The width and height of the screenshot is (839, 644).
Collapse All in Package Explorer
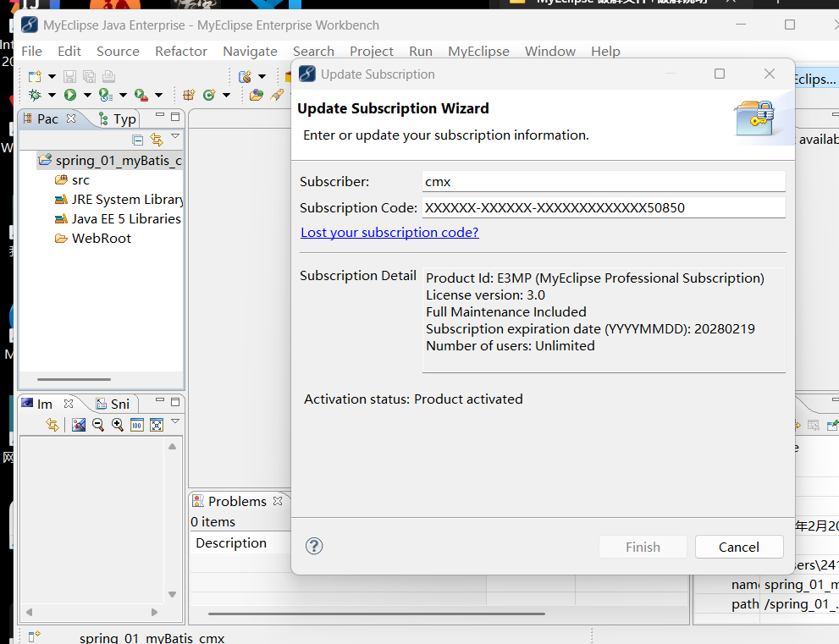coord(137,140)
